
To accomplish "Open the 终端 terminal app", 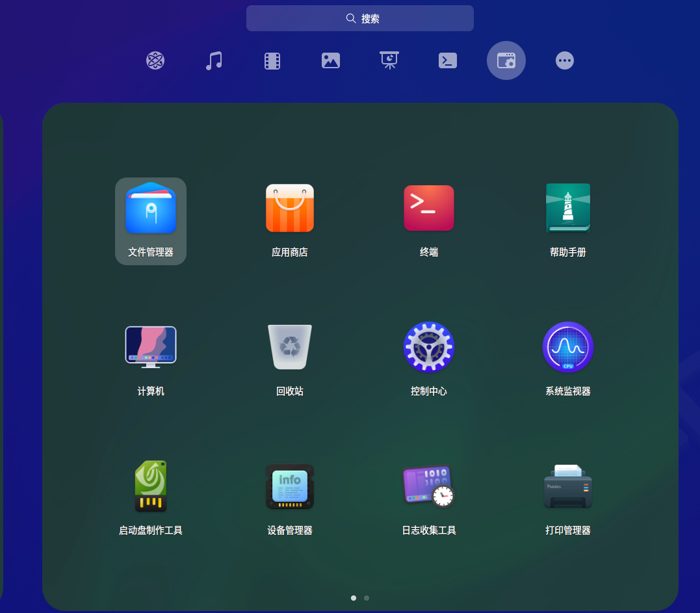I will click(428, 208).
